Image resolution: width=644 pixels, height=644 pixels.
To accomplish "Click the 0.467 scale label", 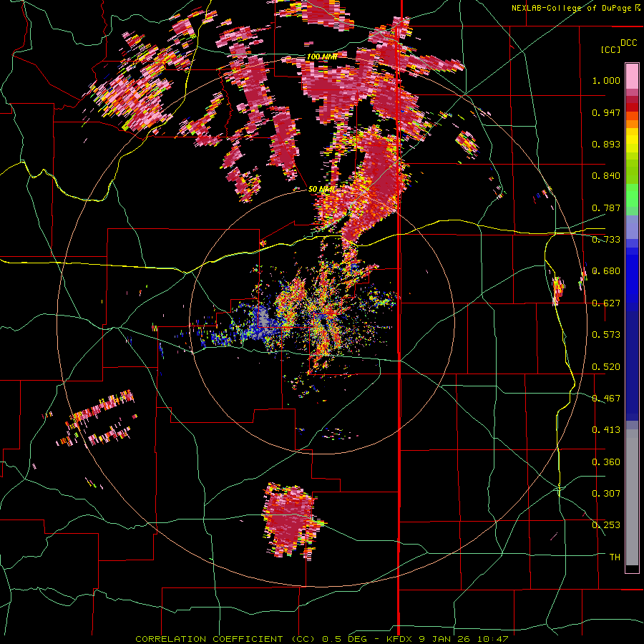I will coord(606,399).
